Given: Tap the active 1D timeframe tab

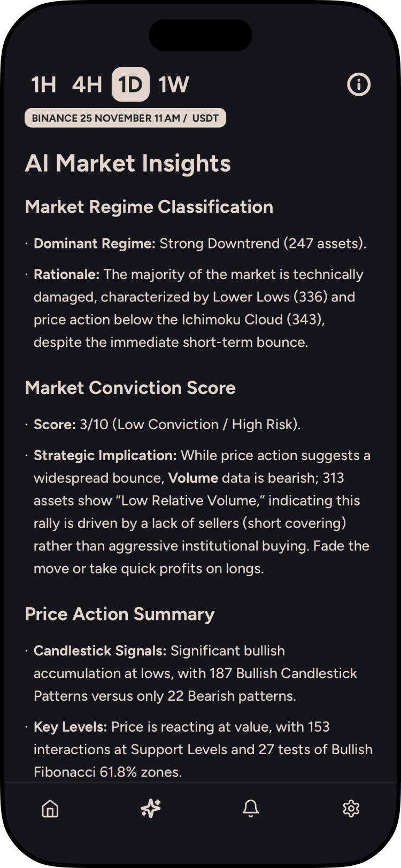Looking at the screenshot, I should [130, 84].
